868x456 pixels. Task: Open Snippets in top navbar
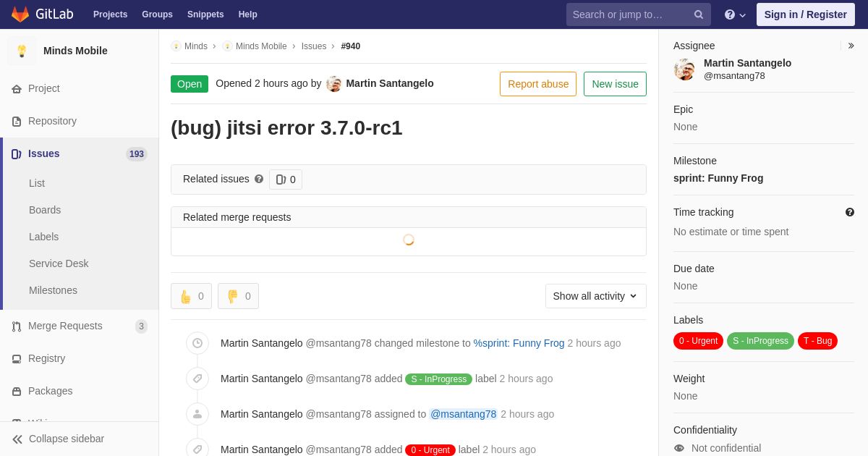pos(205,14)
